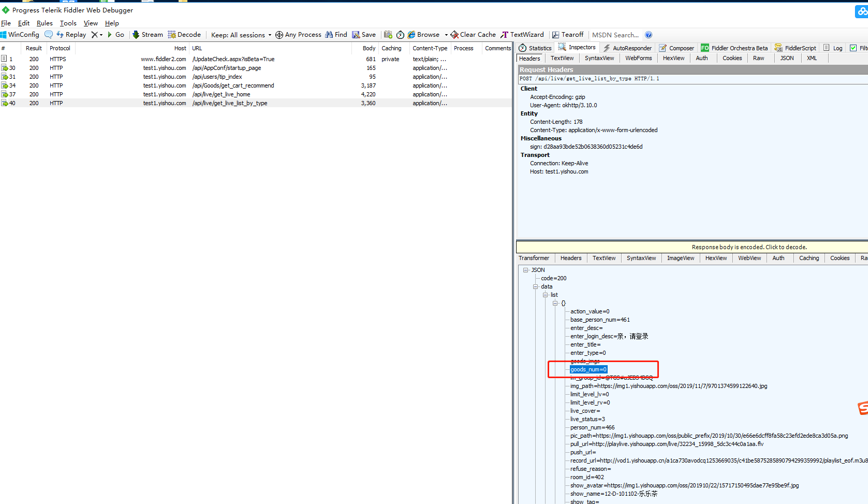Open the Tools menu
Image resolution: width=868 pixels, height=504 pixels.
[x=68, y=23]
